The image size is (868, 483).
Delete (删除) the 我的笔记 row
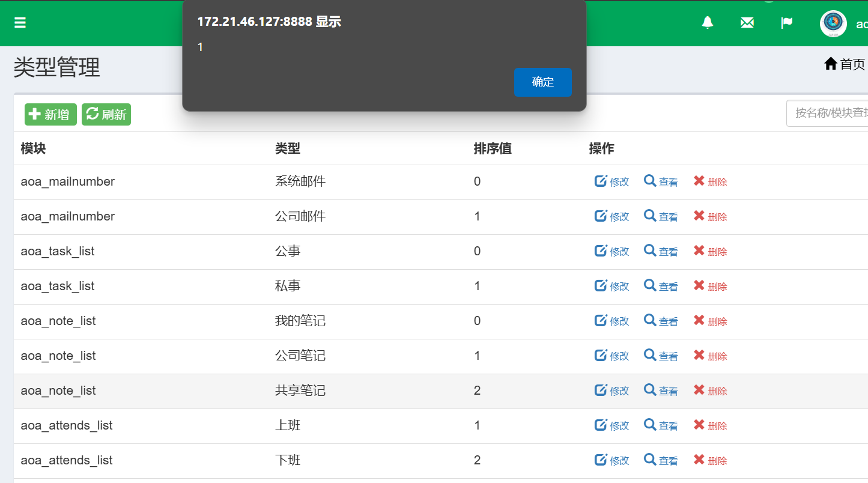coord(711,321)
